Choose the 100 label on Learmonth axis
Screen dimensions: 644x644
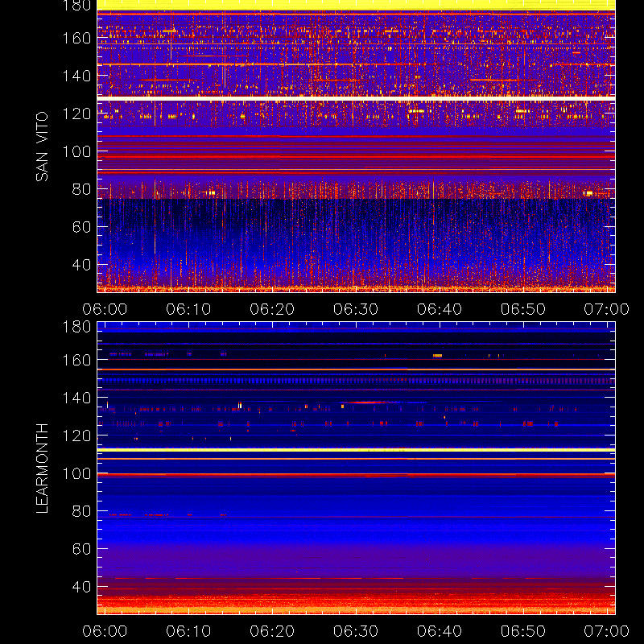point(76,473)
